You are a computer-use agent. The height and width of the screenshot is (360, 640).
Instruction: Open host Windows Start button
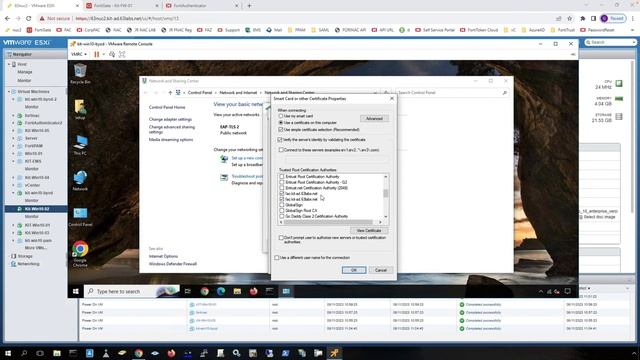(x=8, y=353)
